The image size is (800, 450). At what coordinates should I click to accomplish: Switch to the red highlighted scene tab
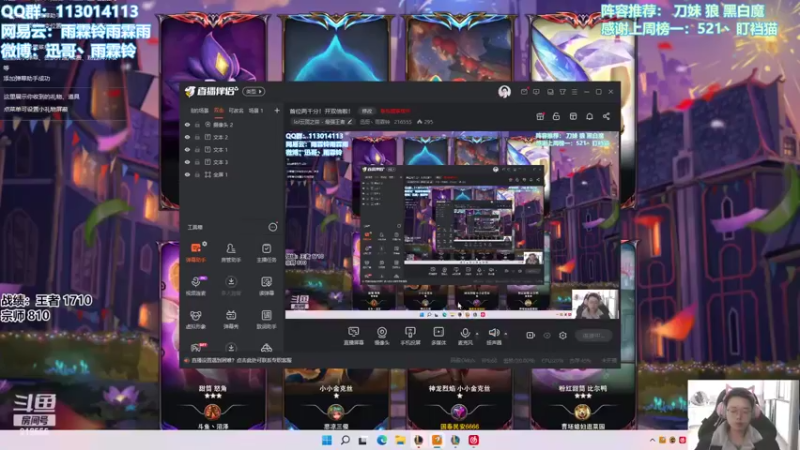pos(219,111)
